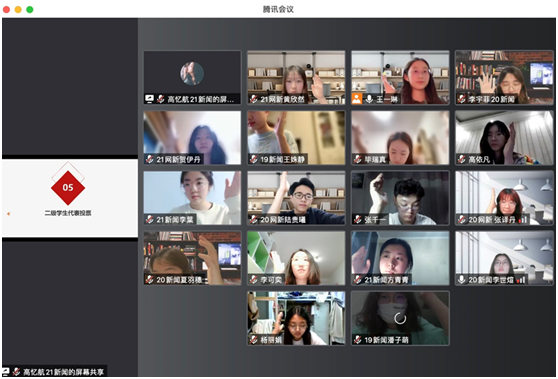Click the red 05 diamond on the shared slide
558x379 pixels.
tap(68, 188)
